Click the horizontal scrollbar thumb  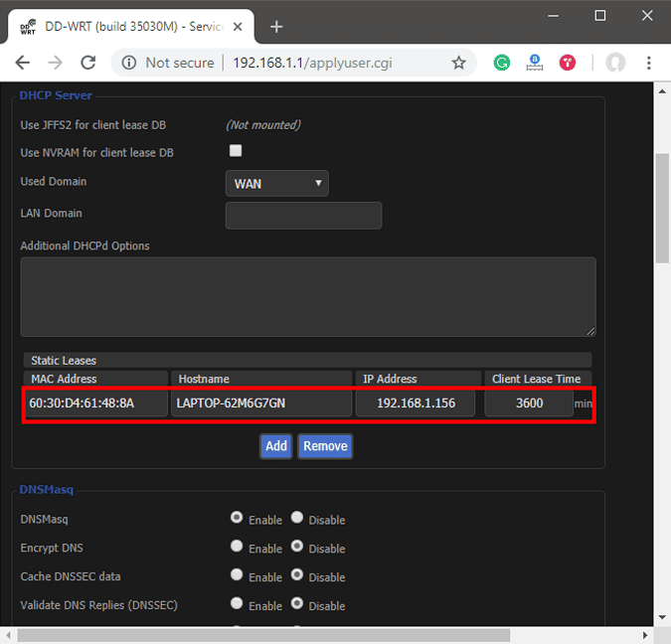coord(263,635)
